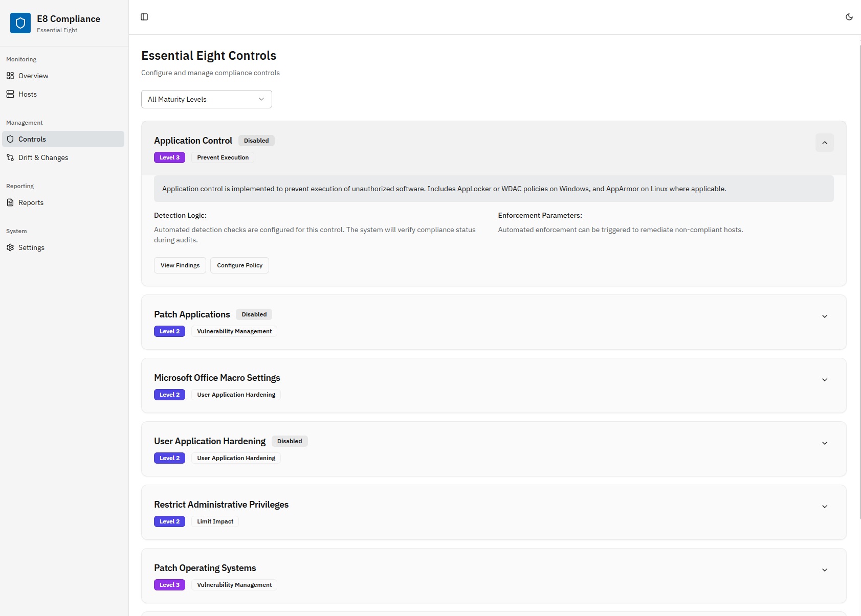
Task: Click the View Findings button
Action: pyautogui.click(x=180, y=265)
